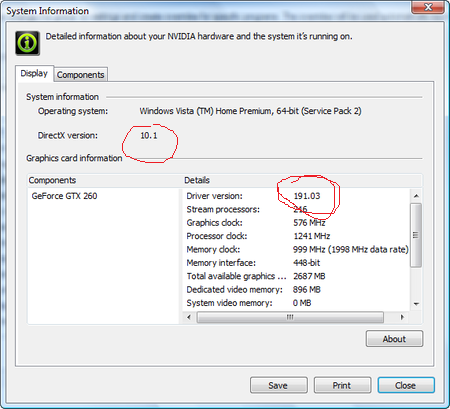Screen dimensions: 450x409
Task: Click the vertical scrollbar thumb in details list
Action: (x=416, y=235)
